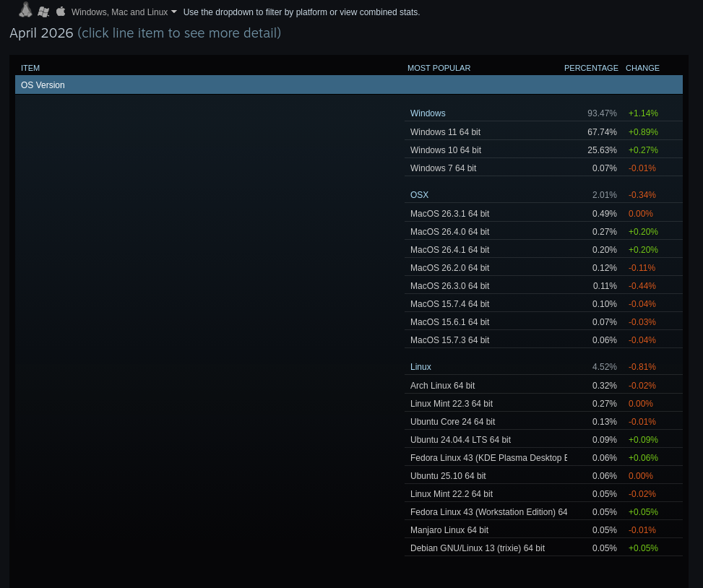The height and width of the screenshot is (588, 703).
Task: Select the Windows 7 64 bit row
Action: pos(543,168)
